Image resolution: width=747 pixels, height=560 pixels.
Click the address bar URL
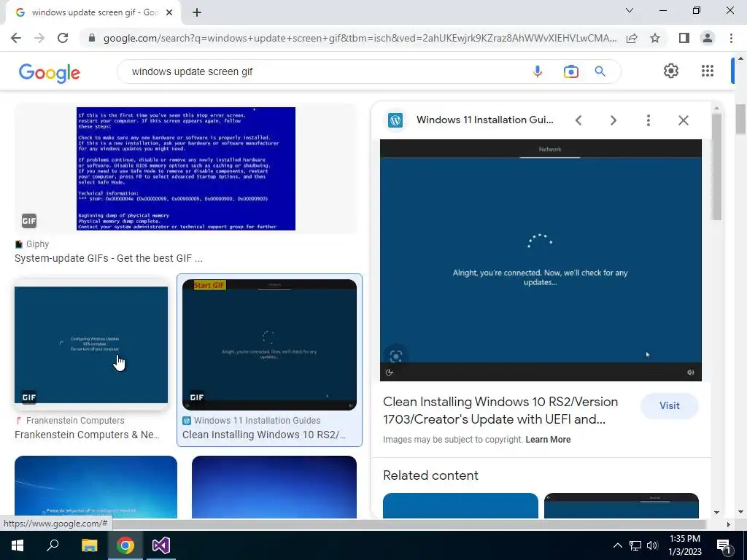pyautogui.click(x=360, y=38)
